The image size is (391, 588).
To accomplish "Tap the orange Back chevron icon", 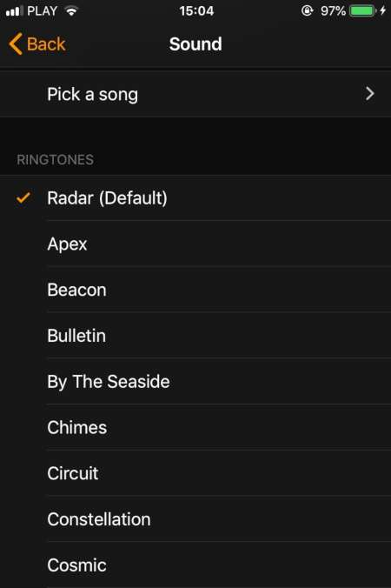I will (x=16, y=43).
